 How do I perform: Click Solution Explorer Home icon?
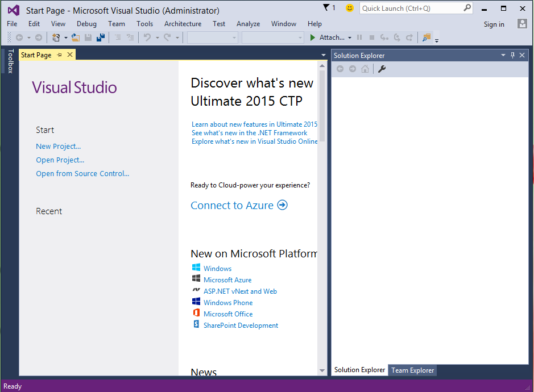[x=365, y=69]
